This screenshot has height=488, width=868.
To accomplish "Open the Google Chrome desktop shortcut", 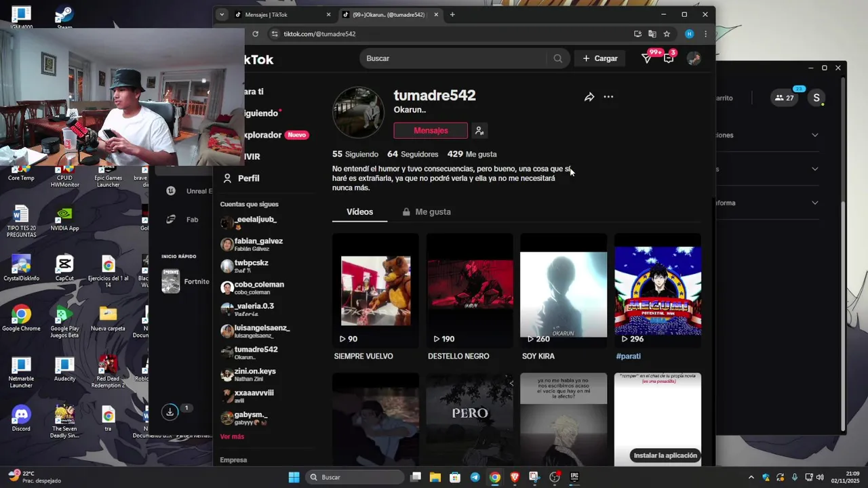I will tap(21, 319).
